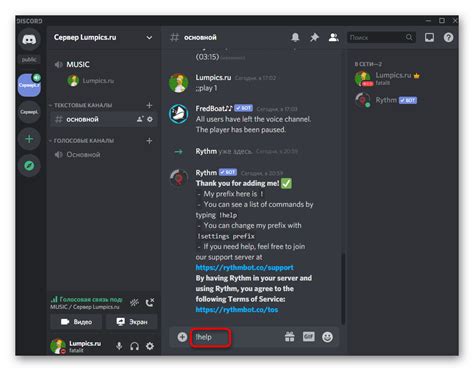Viewport: 474px width, 371px height.
Task: Disconnect from voice call icon
Action: [x=150, y=303]
